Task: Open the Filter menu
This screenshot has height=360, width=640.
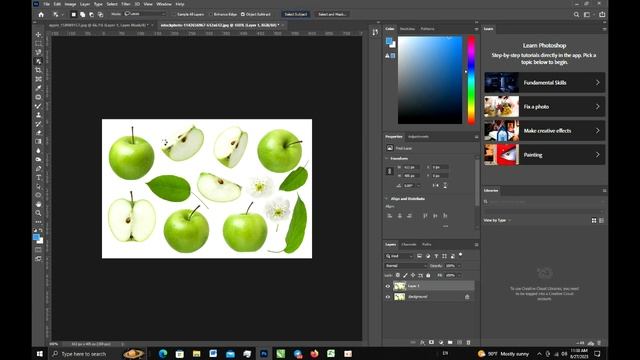Action: pos(125,4)
